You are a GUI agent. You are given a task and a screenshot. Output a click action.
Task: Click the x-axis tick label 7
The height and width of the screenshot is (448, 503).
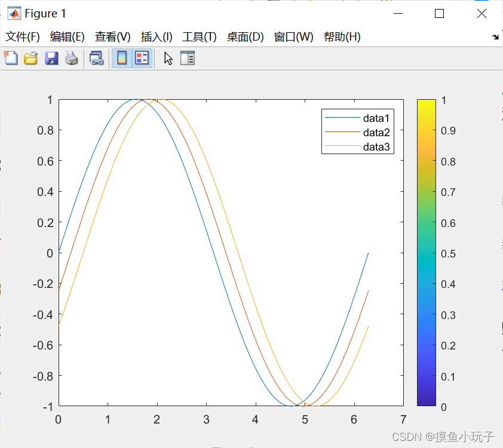(403, 419)
